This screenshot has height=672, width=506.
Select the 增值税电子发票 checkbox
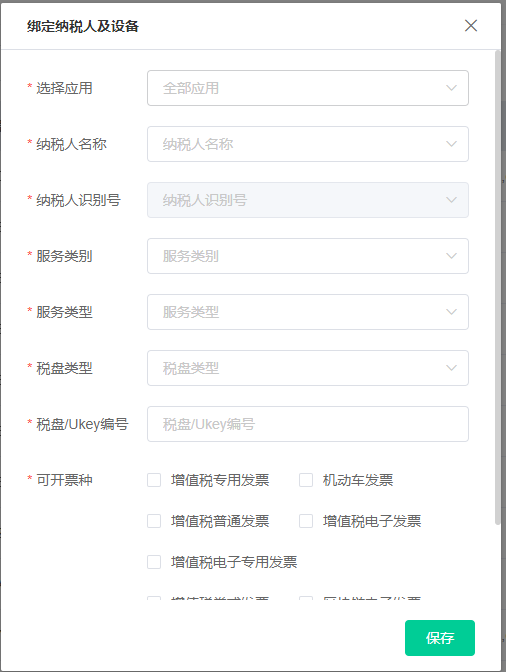point(306,521)
